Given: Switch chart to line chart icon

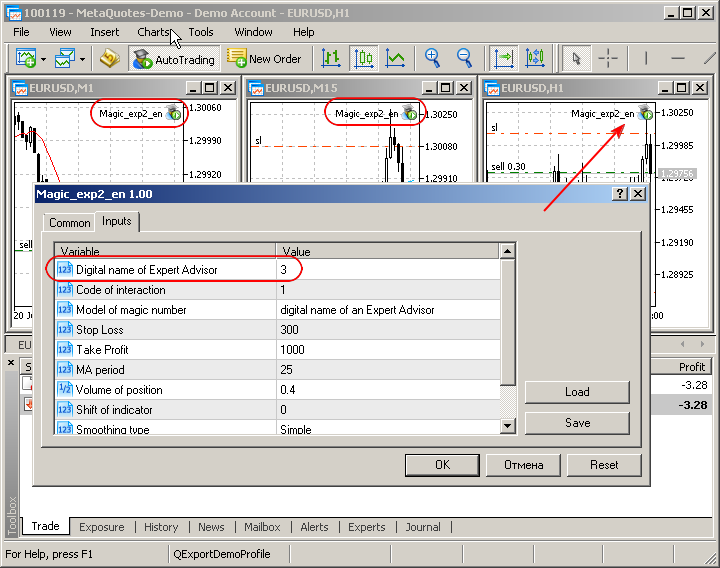Looking at the screenshot, I should (395, 58).
